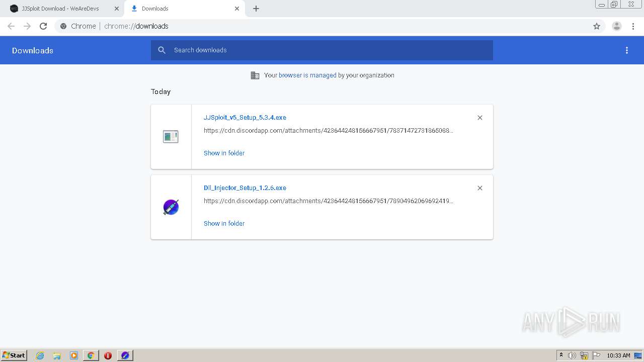Bookmark this page with the star icon

point(597,26)
